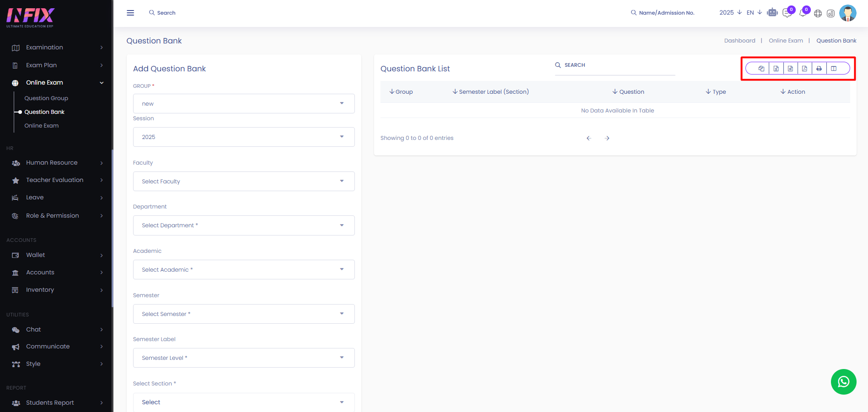
Task: Open chat messages icon in header
Action: pyautogui.click(x=787, y=13)
